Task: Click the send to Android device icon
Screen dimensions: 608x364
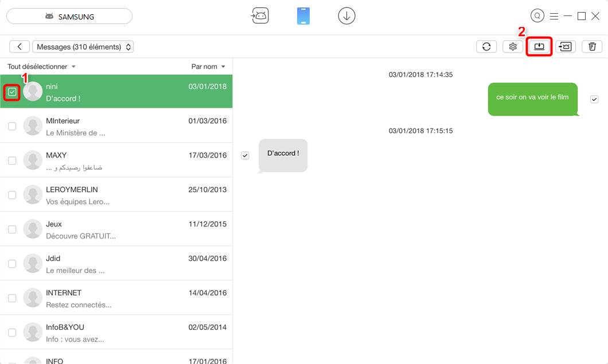Action: coord(566,47)
